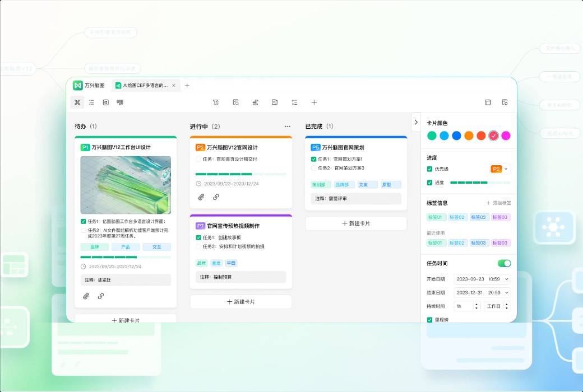Open the card view icon in toolbar
Image resolution: width=583 pixels, height=392 pixels.
tap(106, 102)
